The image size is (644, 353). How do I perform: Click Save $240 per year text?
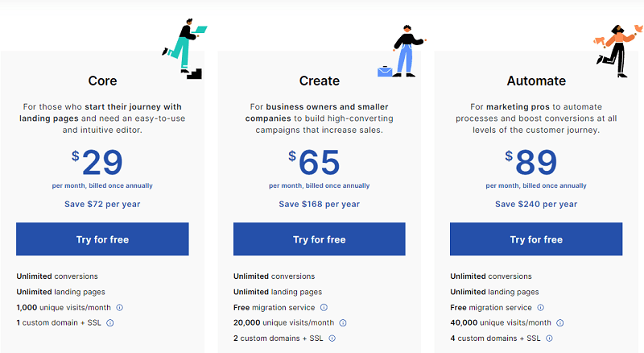pyautogui.click(x=536, y=204)
